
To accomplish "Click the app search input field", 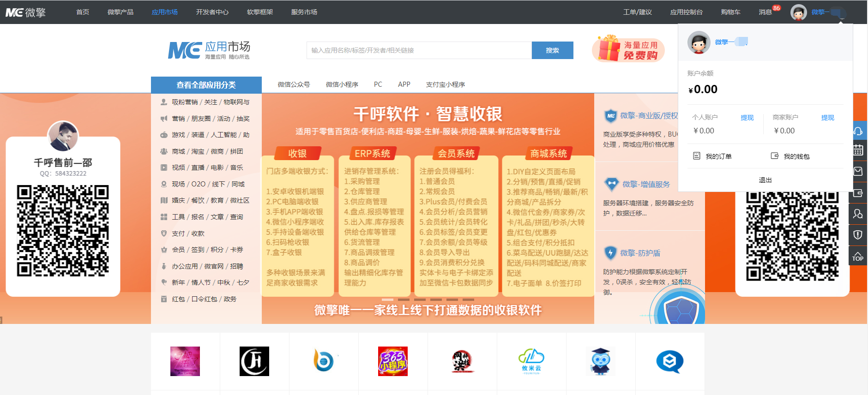I will pos(419,50).
